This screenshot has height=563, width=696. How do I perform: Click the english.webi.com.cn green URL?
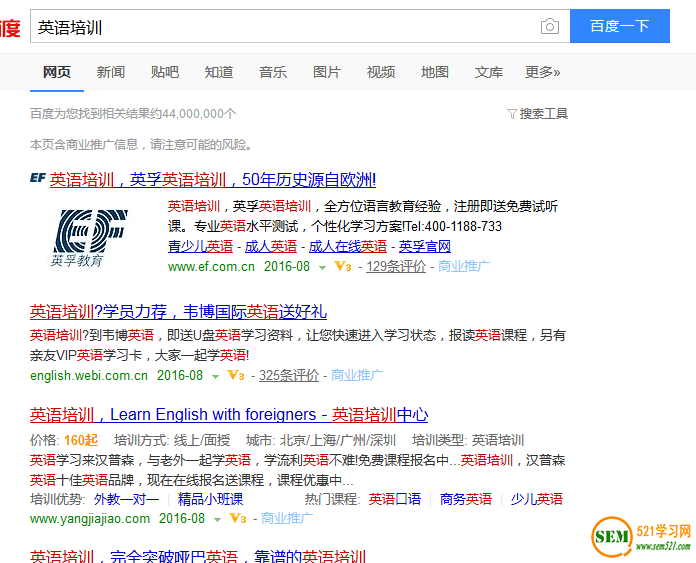point(89,376)
